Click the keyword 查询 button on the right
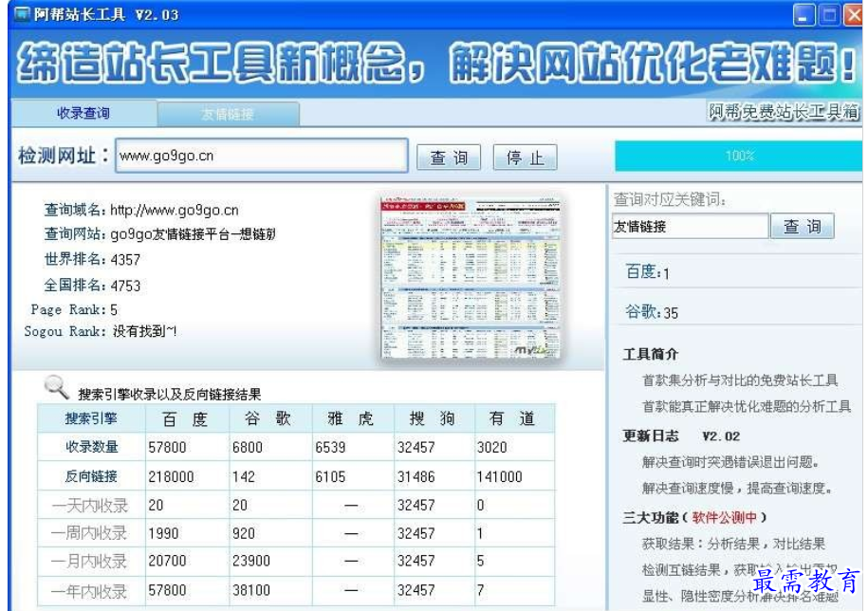 (803, 227)
